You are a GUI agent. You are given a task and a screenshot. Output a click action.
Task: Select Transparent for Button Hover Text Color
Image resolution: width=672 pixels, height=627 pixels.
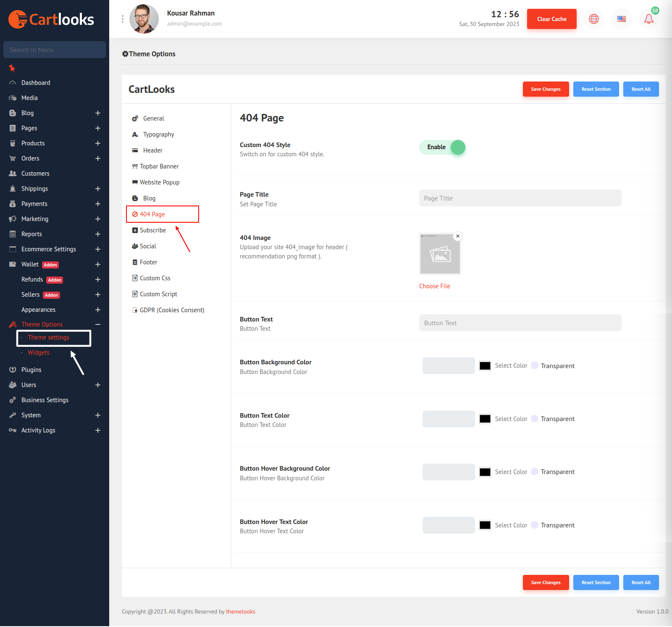[535, 525]
